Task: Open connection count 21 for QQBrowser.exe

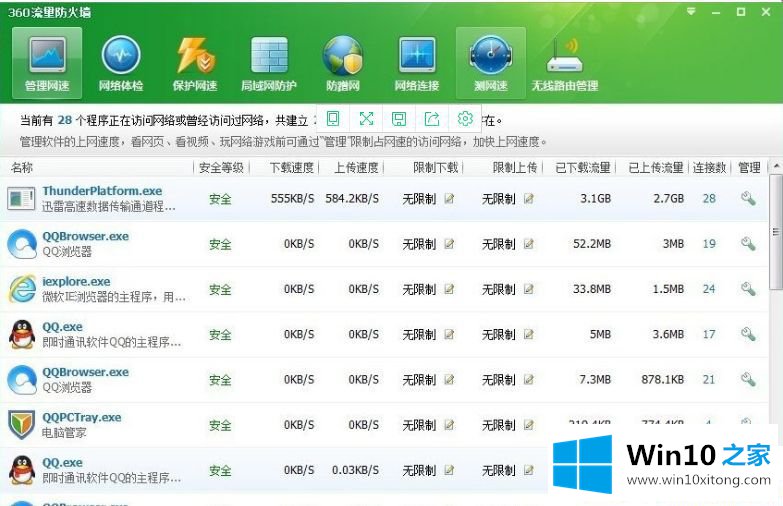Action: [709, 380]
